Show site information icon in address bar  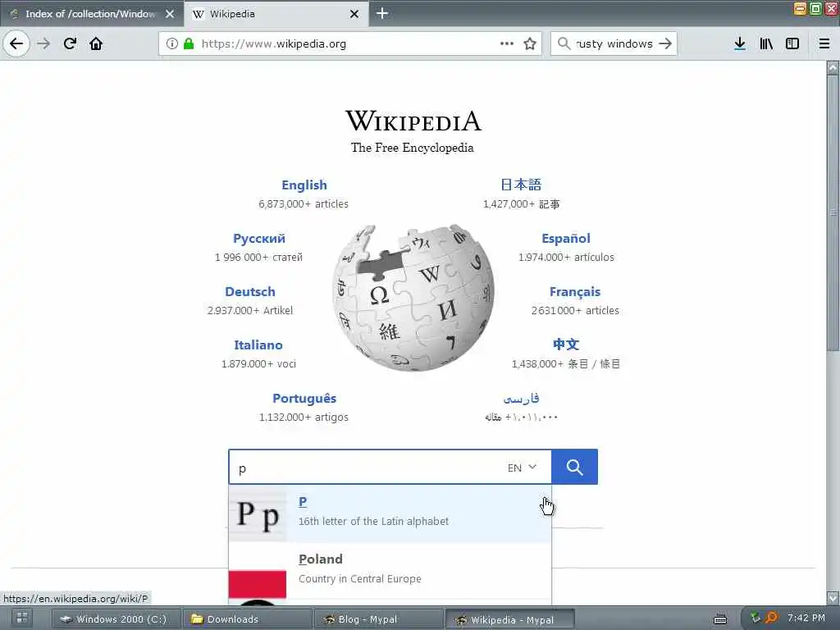pos(171,43)
